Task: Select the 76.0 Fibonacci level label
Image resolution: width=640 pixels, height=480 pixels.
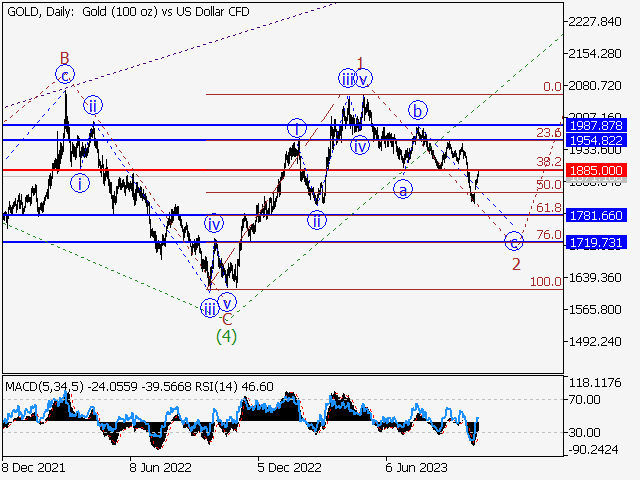Action: tap(548, 235)
